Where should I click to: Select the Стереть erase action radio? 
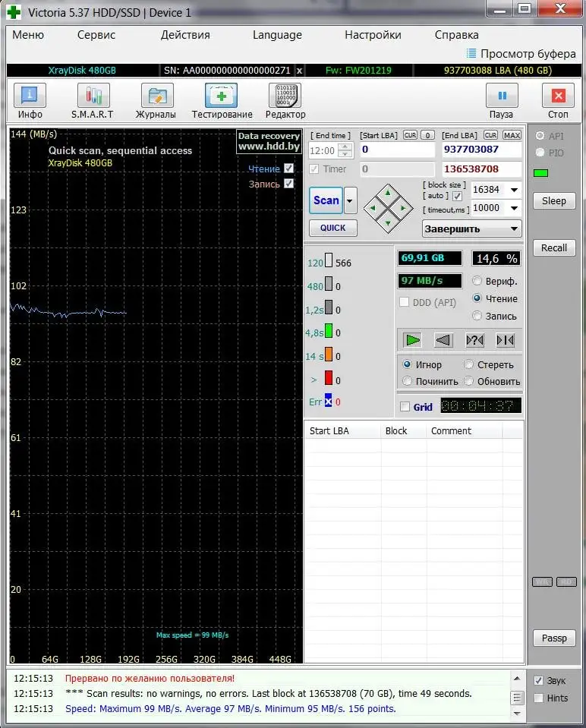469,364
